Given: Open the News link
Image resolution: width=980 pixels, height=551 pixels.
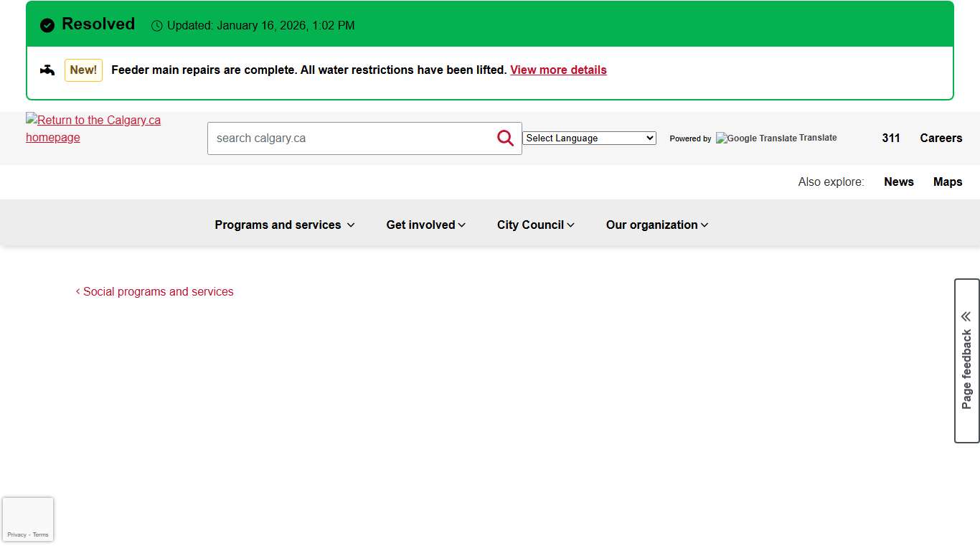Looking at the screenshot, I should click(x=898, y=182).
